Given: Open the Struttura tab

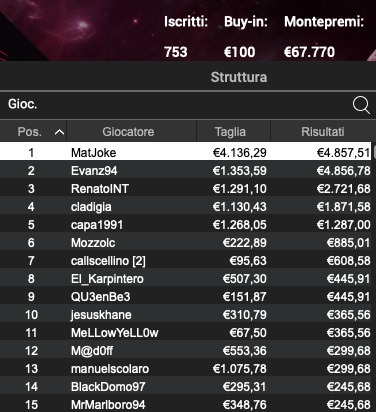Looking at the screenshot, I should [x=239, y=77].
